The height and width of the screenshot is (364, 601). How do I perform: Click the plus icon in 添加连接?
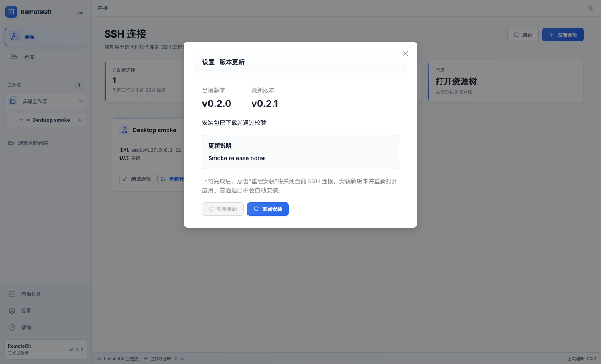tap(551, 35)
